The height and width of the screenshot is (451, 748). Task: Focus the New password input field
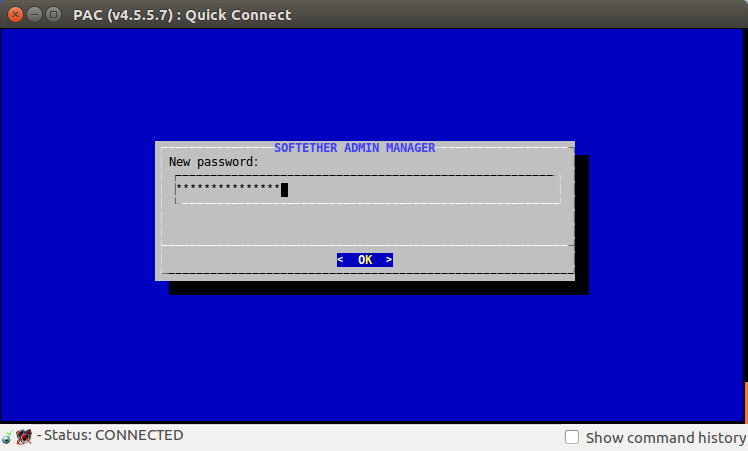(x=367, y=189)
